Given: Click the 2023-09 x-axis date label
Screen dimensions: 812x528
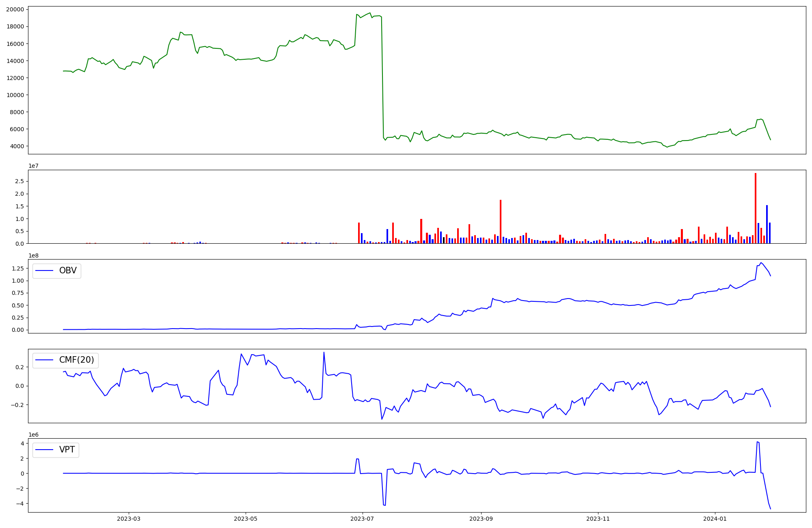Looking at the screenshot, I should (481, 519).
